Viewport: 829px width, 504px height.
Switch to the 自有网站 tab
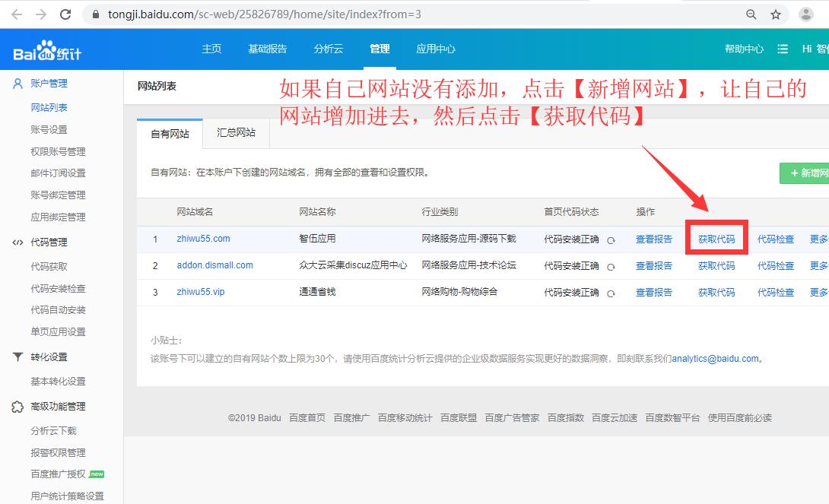coord(170,134)
